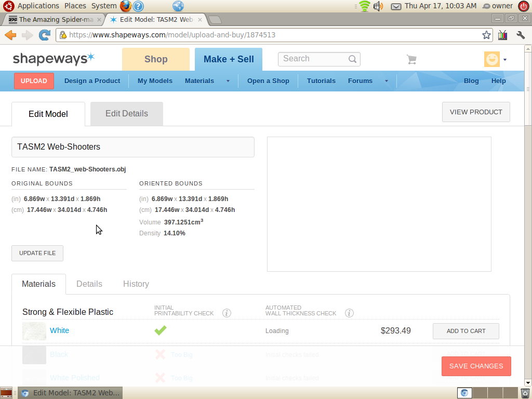The width and height of the screenshot is (532, 399).
Task: Close the Edit Model browser tab
Action: (200, 20)
